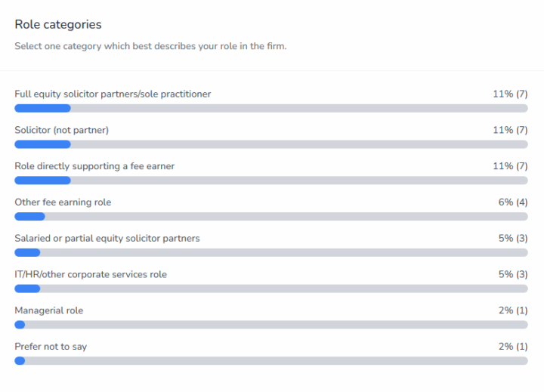Image resolution: width=544 pixels, height=392 pixels.
Task: Click 'Role directly supporting a fee earner' label
Action: (94, 166)
